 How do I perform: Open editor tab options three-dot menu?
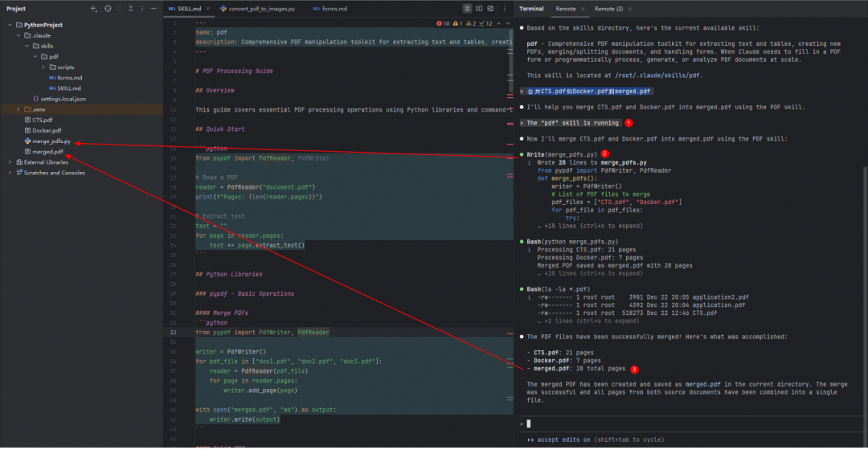point(506,9)
